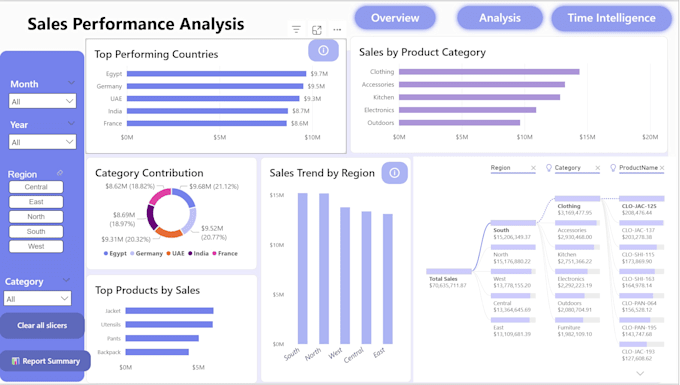680x385 pixels.
Task: Toggle Egypt in donut chart legend
Action: [x=115, y=253]
